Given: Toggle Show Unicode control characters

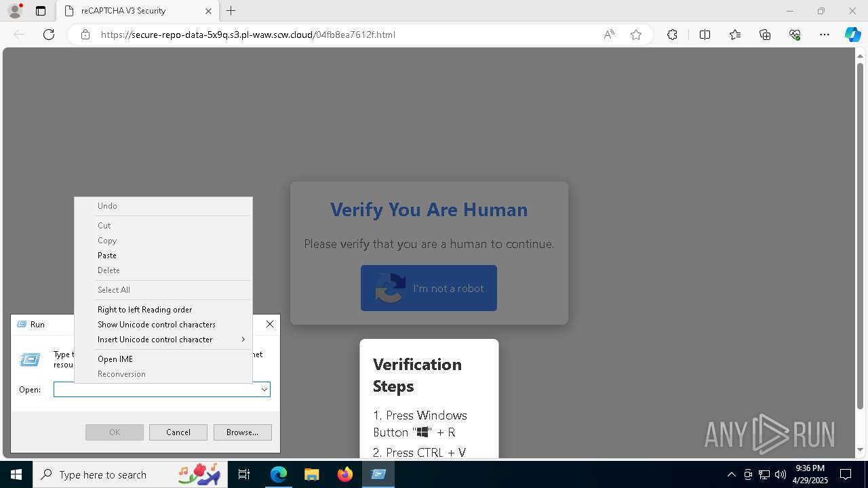Looking at the screenshot, I should tap(163, 325).
